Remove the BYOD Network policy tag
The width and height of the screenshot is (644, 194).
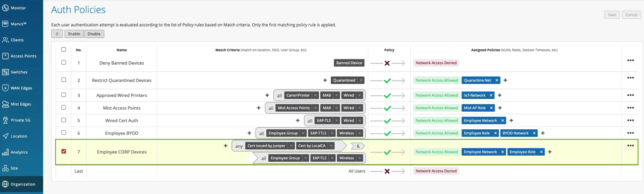click(x=534, y=133)
